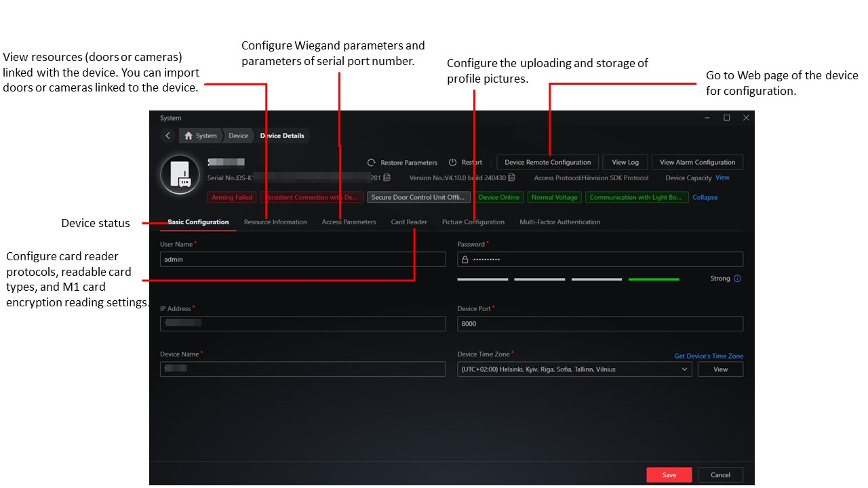Switch to Resource Information tab
This screenshot has height=488, width=868.
click(275, 222)
